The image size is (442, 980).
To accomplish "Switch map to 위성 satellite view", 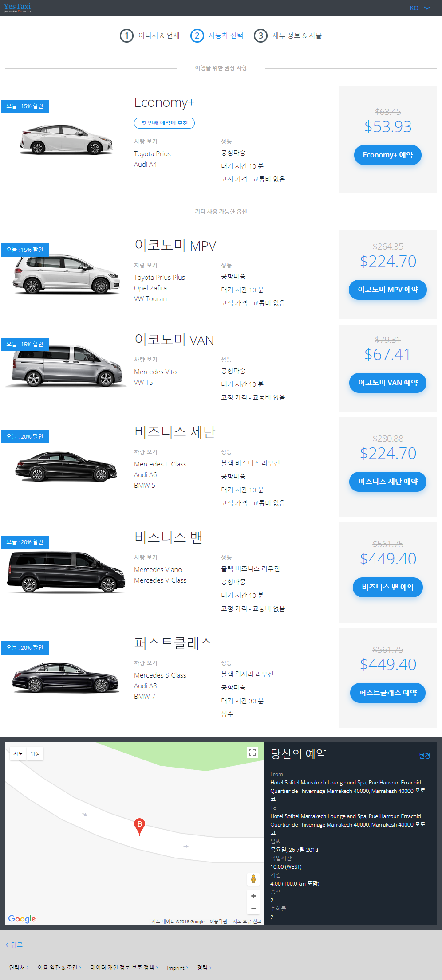I will pos(35,754).
